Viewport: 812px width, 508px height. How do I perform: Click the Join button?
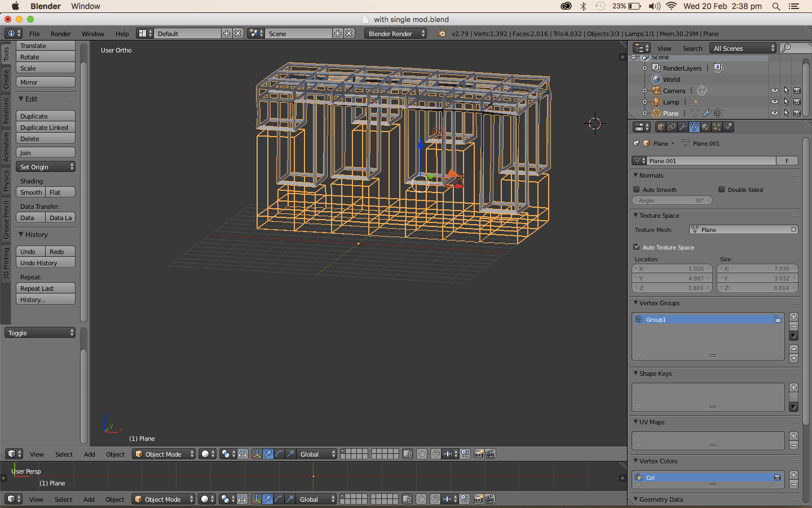click(46, 152)
